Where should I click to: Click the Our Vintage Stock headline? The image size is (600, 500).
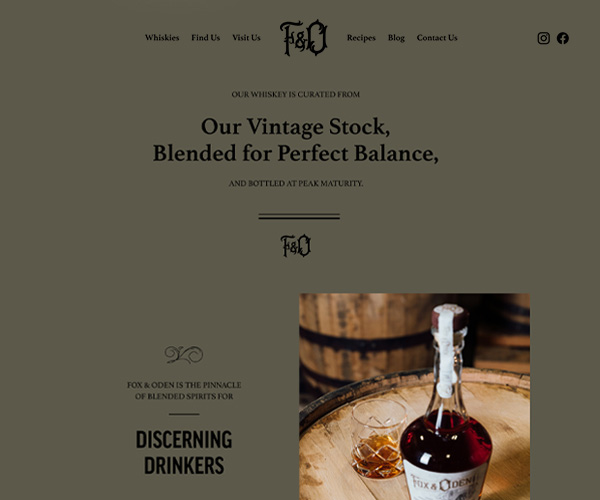pos(295,127)
